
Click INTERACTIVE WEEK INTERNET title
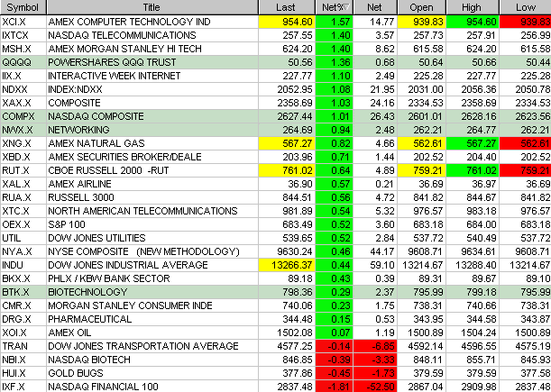point(115,76)
